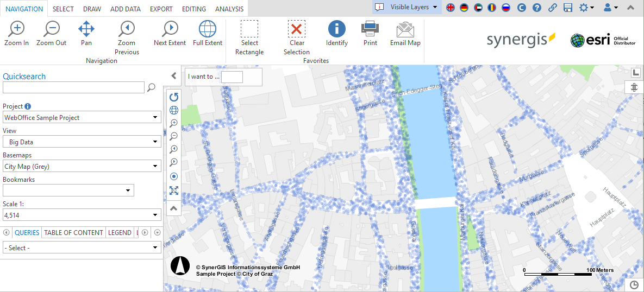Image resolution: width=644 pixels, height=292 pixels.
Task: Expand the Basemaps dropdown
Action: point(82,167)
